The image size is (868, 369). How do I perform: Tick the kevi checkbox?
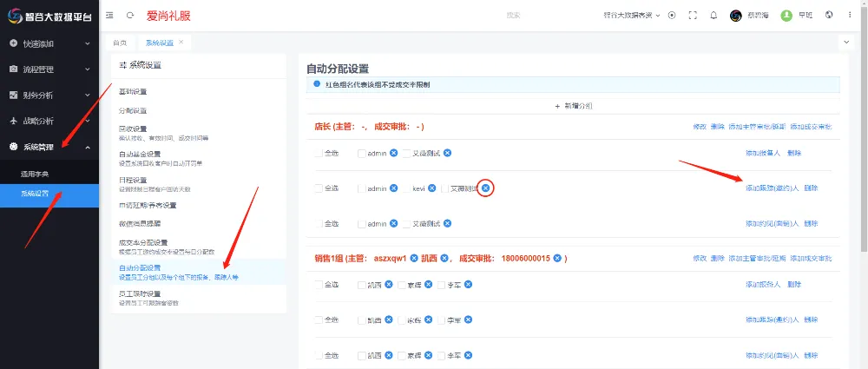click(x=407, y=188)
